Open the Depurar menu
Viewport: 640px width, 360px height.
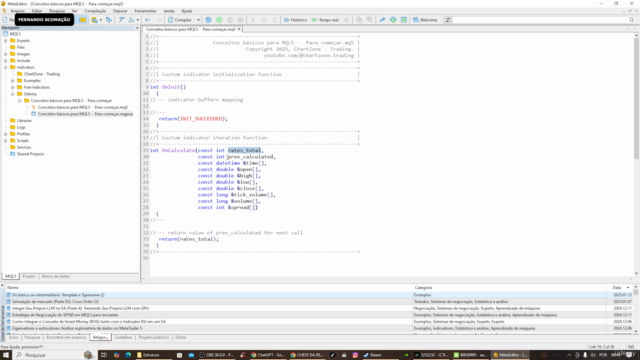click(120, 11)
